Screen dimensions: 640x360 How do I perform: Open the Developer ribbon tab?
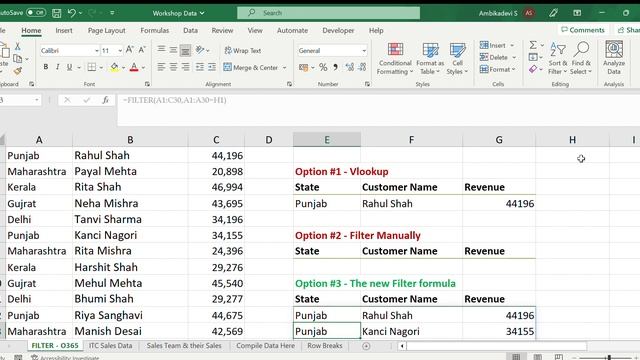[x=338, y=31]
